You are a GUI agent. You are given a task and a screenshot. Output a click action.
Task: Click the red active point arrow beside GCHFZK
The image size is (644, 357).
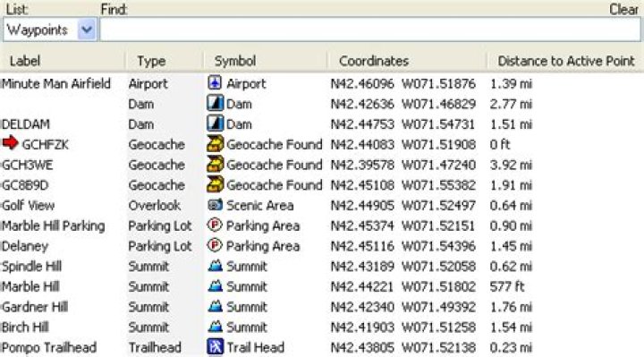tap(10, 143)
